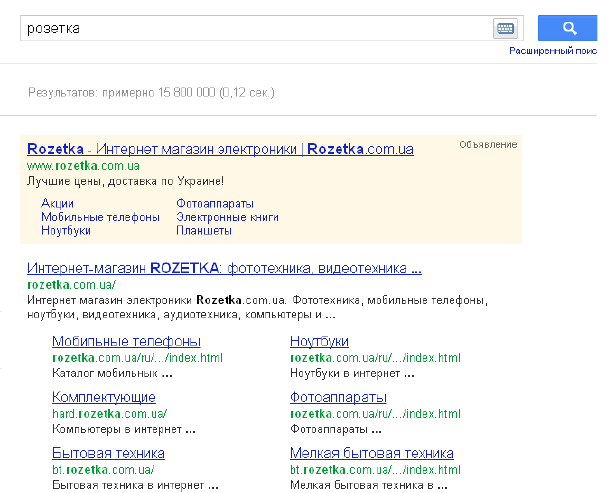This screenshot has height=493, width=614.
Task: Click the ad URL www.rozetka.com.ua
Action: click(x=83, y=166)
